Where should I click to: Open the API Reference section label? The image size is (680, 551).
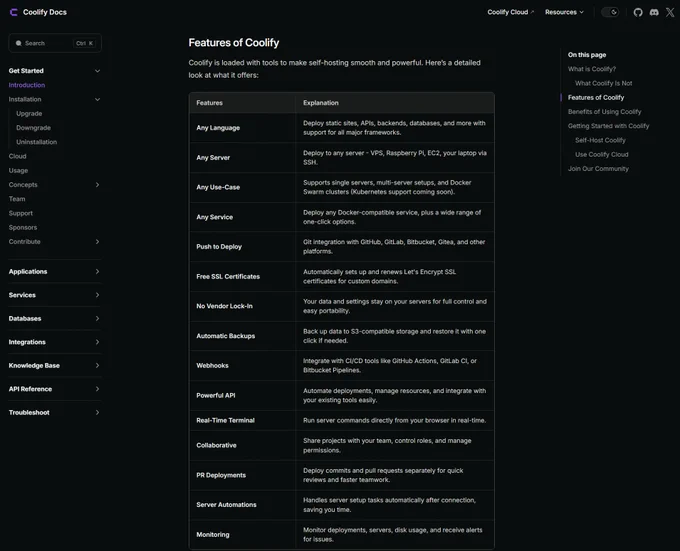point(30,389)
